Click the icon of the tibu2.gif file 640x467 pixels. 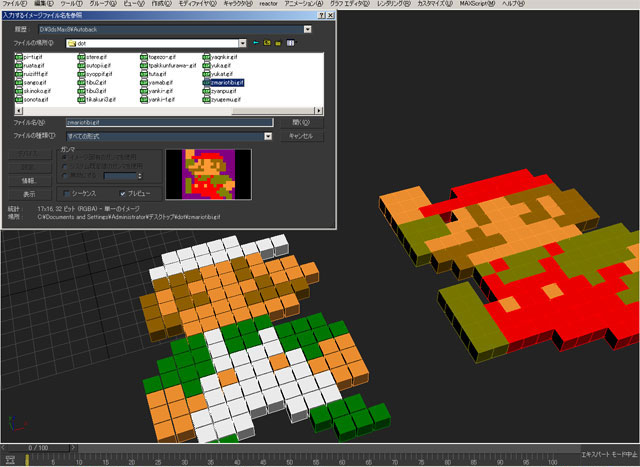(x=81, y=82)
